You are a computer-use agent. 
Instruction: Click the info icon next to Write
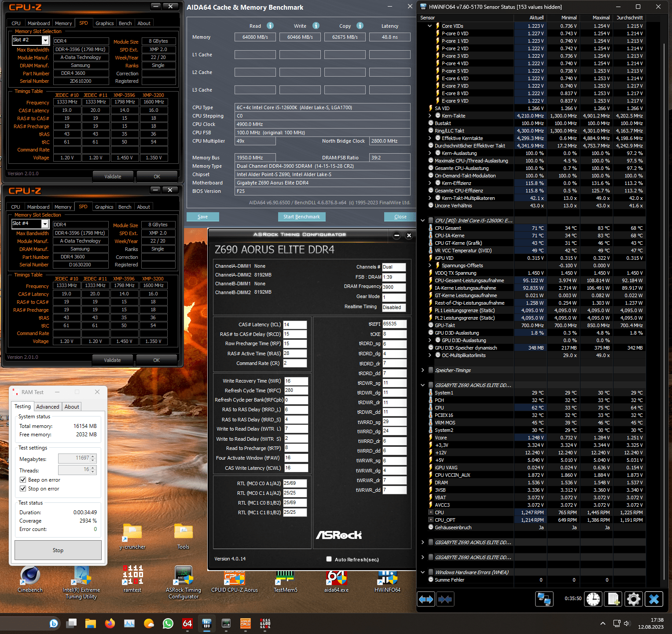click(x=316, y=26)
